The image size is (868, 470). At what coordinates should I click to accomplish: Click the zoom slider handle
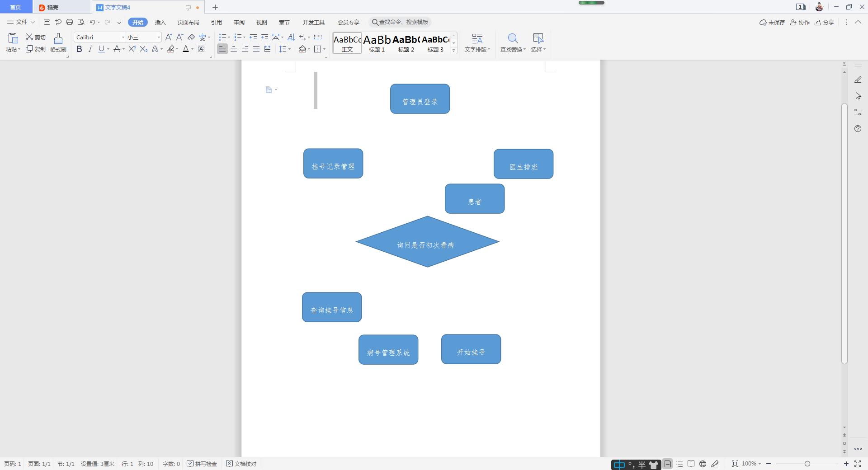point(807,464)
